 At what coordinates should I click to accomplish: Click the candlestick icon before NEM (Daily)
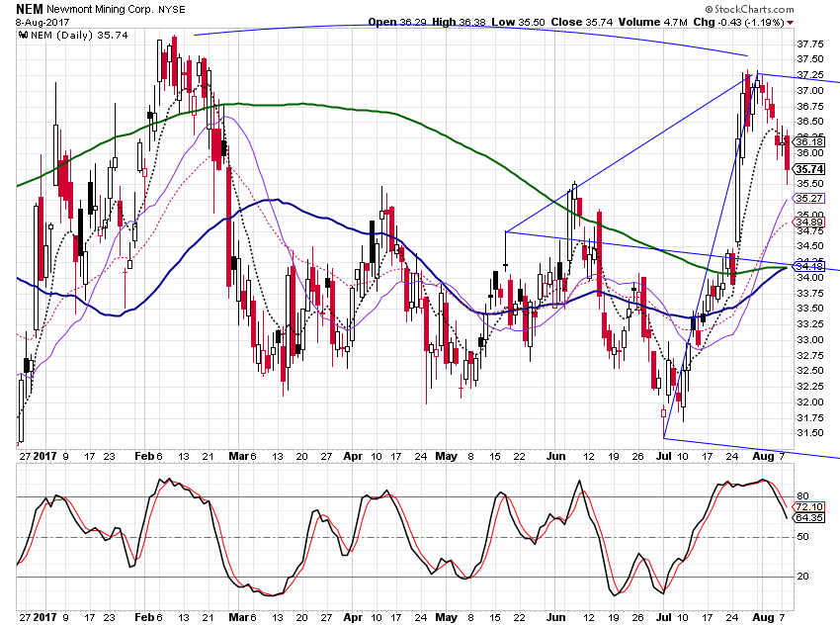click(x=23, y=36)
